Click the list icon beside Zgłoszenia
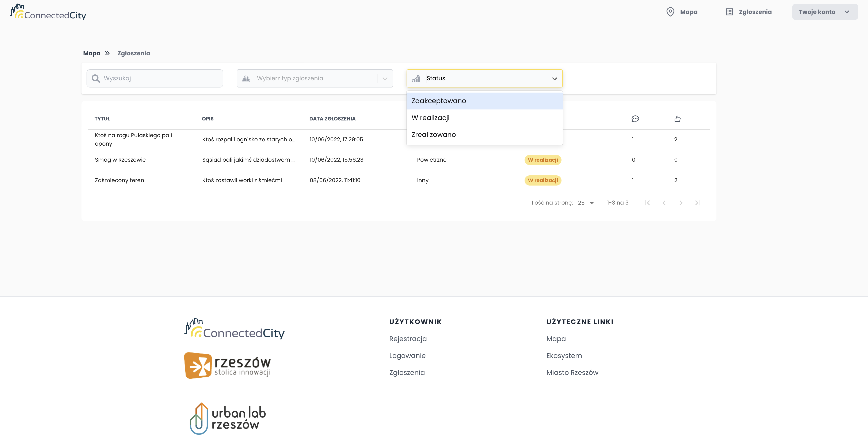This screenshot has height=448, width=868. click(729, 12)
